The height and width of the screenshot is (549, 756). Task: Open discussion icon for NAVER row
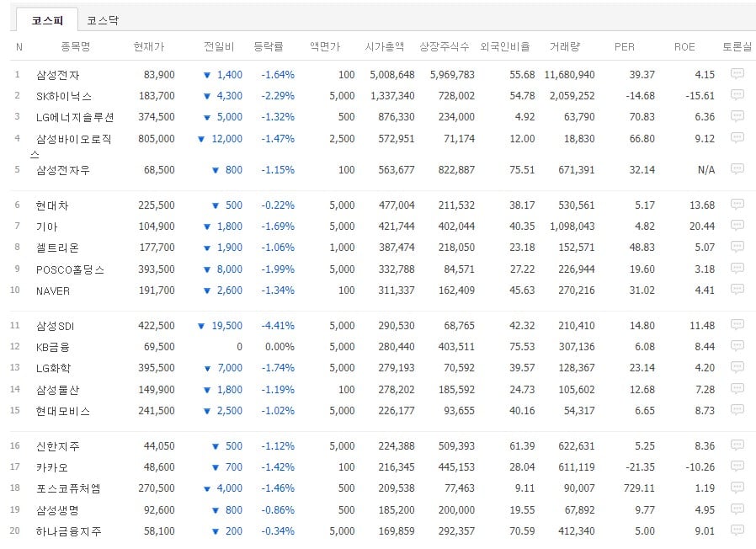click(x=737, y=290)
